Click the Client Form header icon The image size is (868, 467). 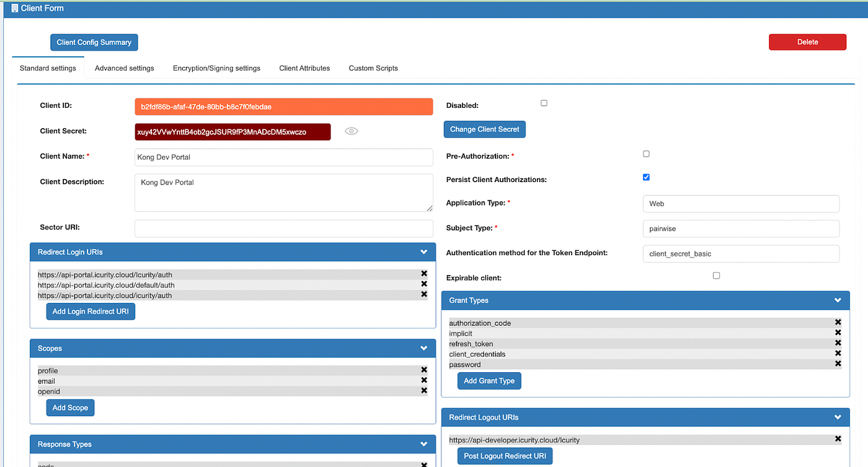14,9
